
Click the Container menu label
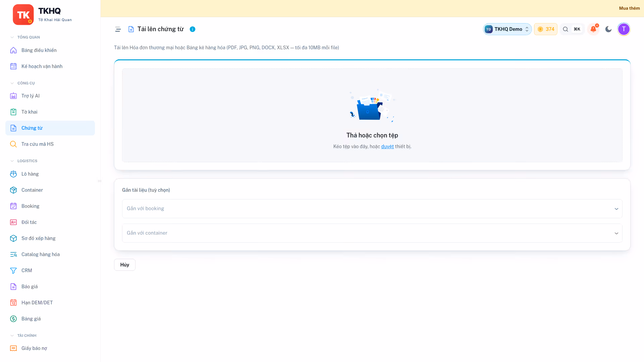[x=32, y=190]
